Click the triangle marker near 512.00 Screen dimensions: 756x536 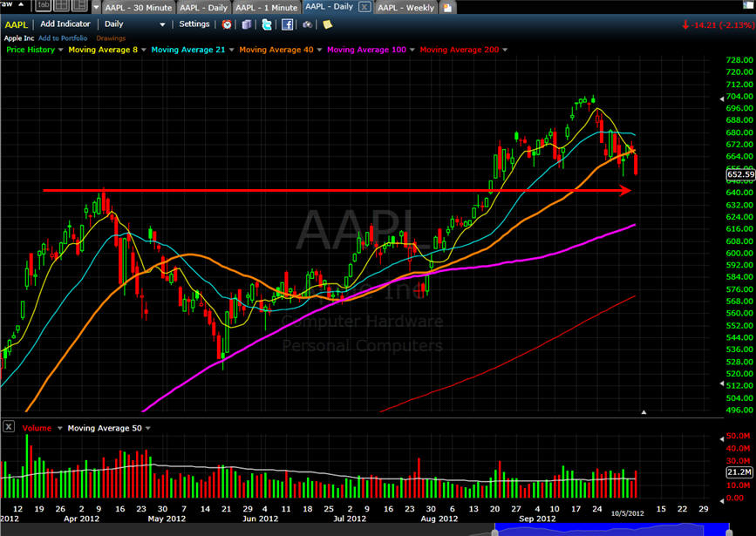point(722,383)
